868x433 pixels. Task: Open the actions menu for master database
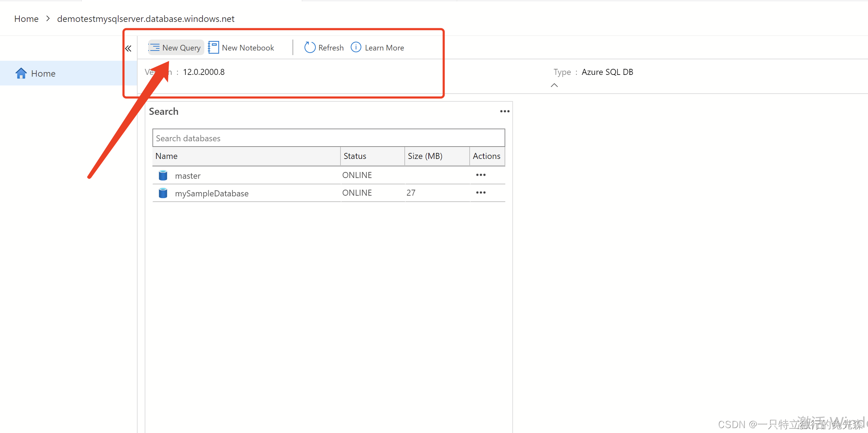[481, 174]
